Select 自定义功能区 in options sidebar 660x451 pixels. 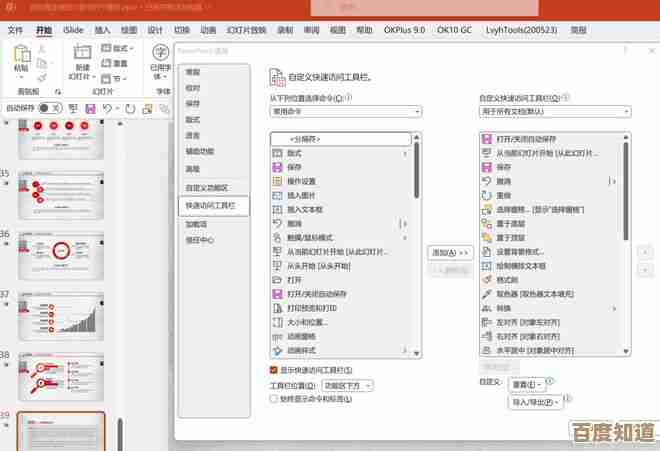pyautogui.click(x=213, y=188)
